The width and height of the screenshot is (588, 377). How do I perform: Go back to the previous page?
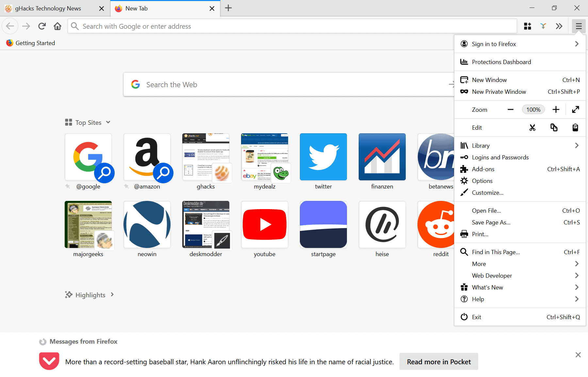point(10,26)
